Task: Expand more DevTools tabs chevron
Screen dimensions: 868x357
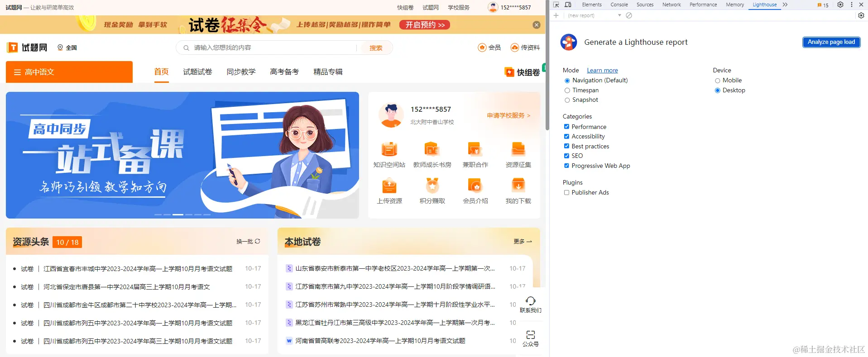Action: [785, 5]
